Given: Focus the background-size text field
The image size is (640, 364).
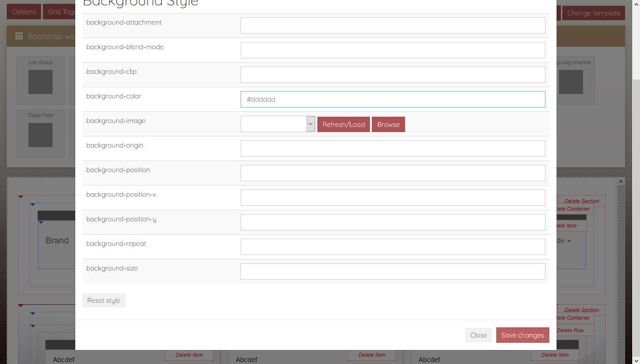Looking at the screenshot, I should point(393,271).
